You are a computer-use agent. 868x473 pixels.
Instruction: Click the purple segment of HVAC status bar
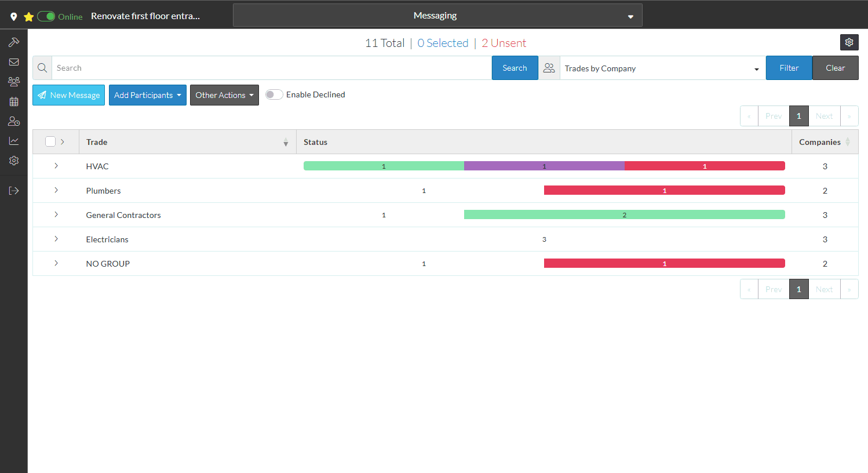(x=544, y=166)
